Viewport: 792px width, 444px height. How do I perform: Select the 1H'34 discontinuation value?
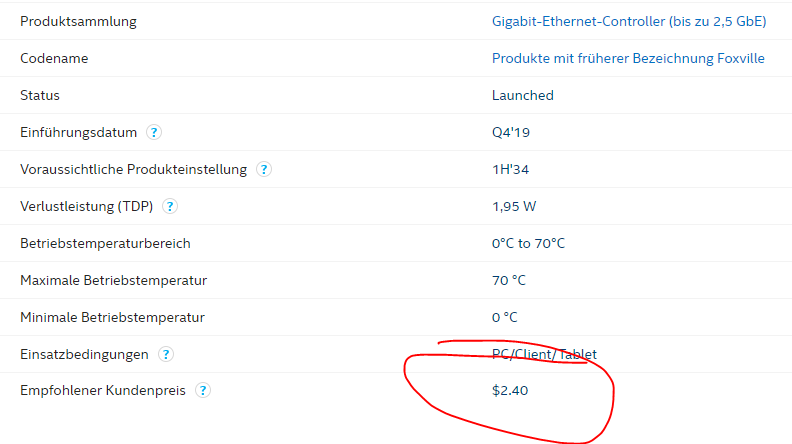pos(511,169)
